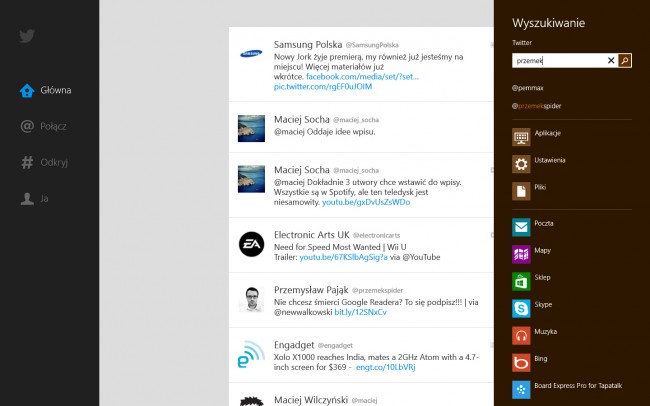Click the Wyszukiwanie pane heading
The image size is (650, 406).
[548, 23]
